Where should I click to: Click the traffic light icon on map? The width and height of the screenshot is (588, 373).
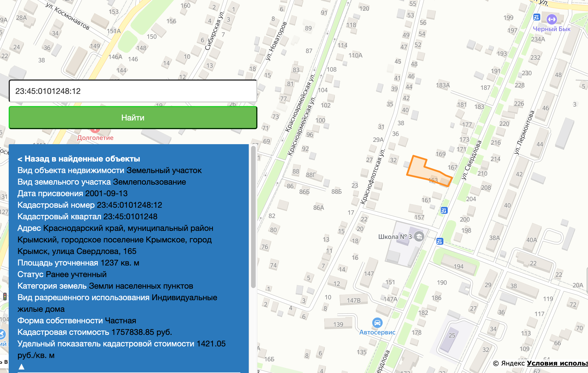pos(5,296)
